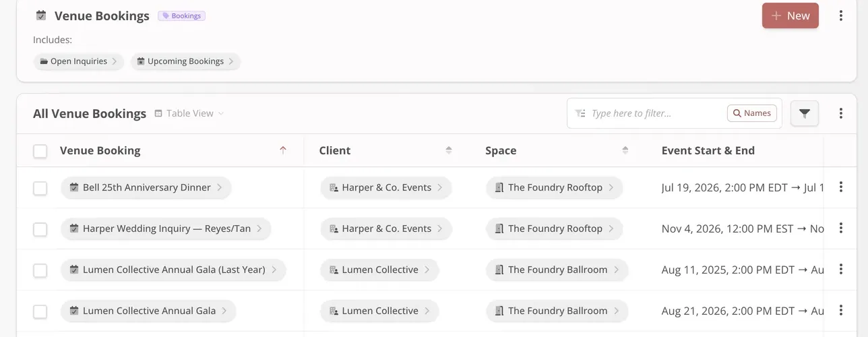Open row options for Bell 25th Anniversary Dinner
This screenshot has height=337, width=868.
(840, 187)
